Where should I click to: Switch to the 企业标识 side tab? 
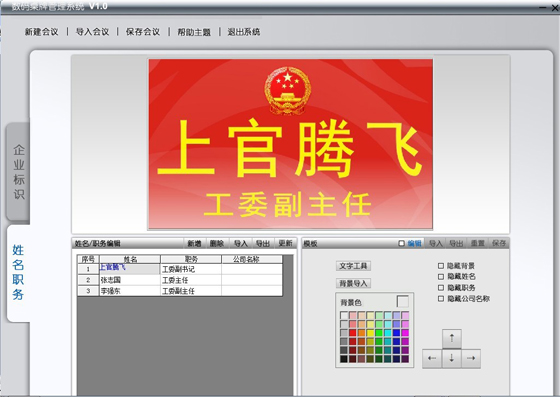pyautogui.click(x=18, y=172)
